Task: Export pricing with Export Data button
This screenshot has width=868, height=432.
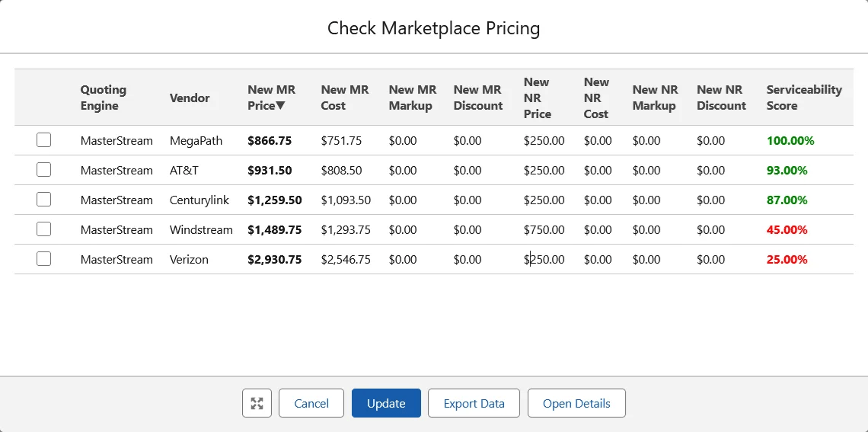Action: [474, 403]
